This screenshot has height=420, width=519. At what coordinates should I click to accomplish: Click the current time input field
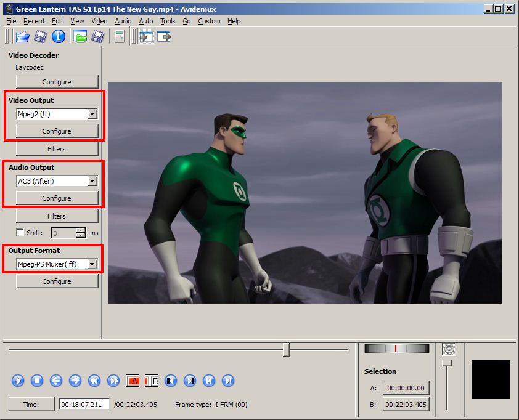click(x=84, y=404)
